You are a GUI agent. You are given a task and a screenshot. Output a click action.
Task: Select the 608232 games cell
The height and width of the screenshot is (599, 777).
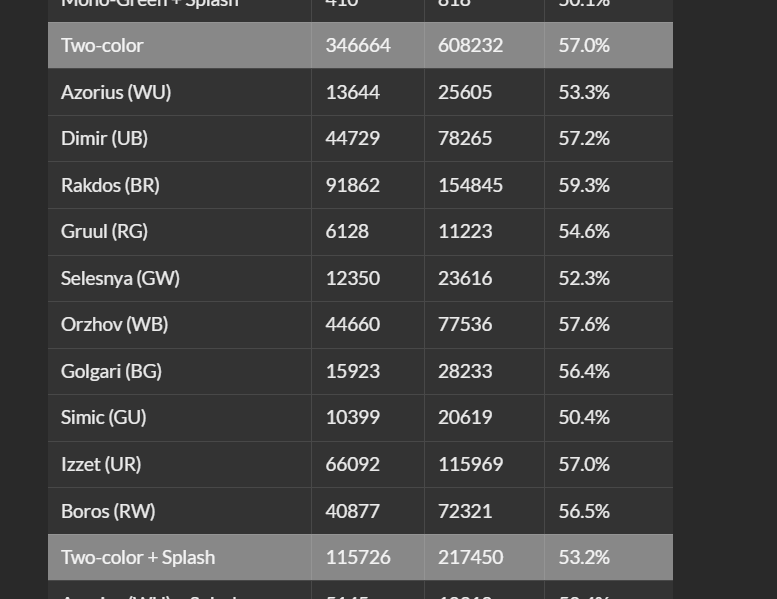tap(470, 45)
